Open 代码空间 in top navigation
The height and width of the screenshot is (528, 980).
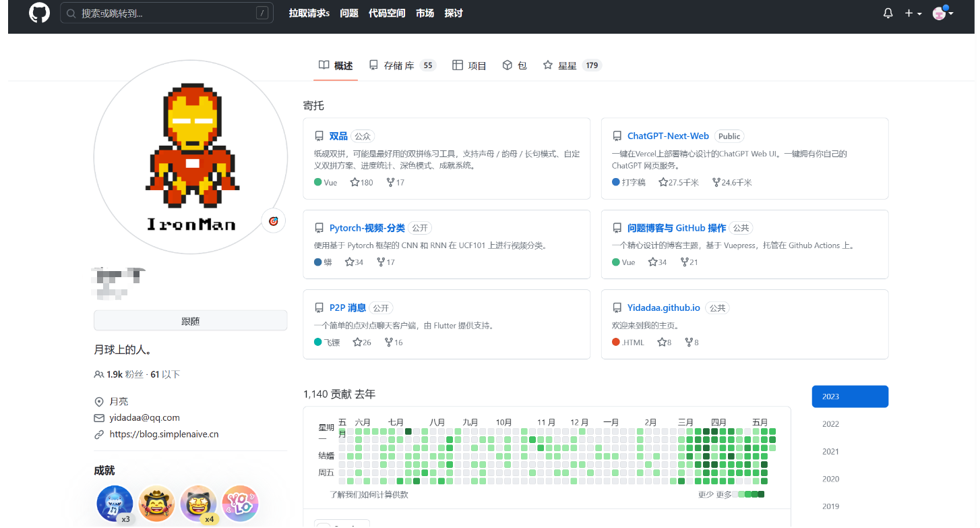coord(387,13)
